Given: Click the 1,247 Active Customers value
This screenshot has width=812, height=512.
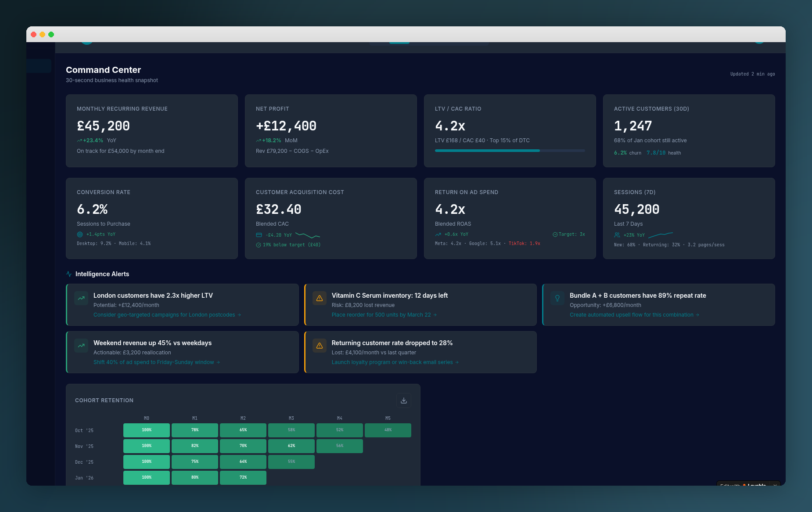Looking at the screenshot, I should [633, 126].
